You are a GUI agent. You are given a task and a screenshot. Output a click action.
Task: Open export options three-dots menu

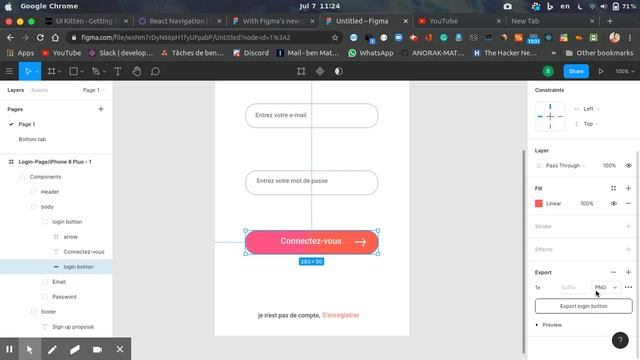pos(629,287)
